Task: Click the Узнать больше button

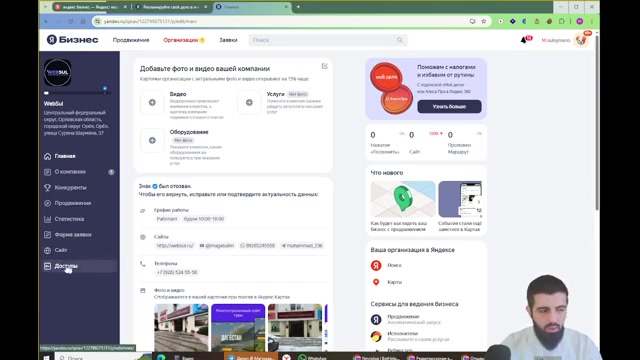Action: click(x=449, y=107)
